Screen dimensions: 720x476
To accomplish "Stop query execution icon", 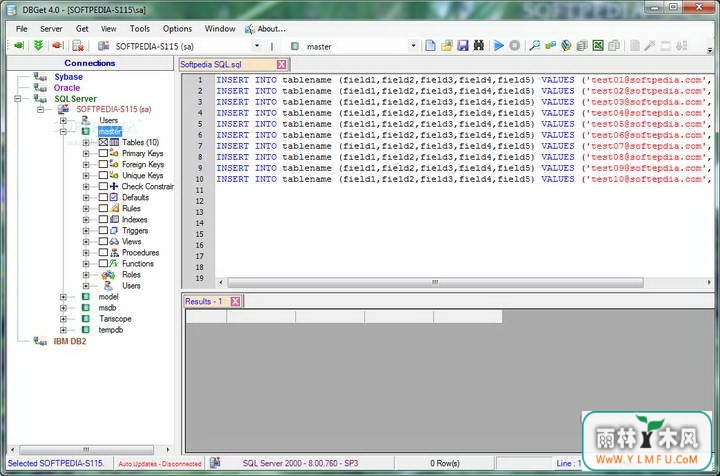I will click(x=515, y=46).
